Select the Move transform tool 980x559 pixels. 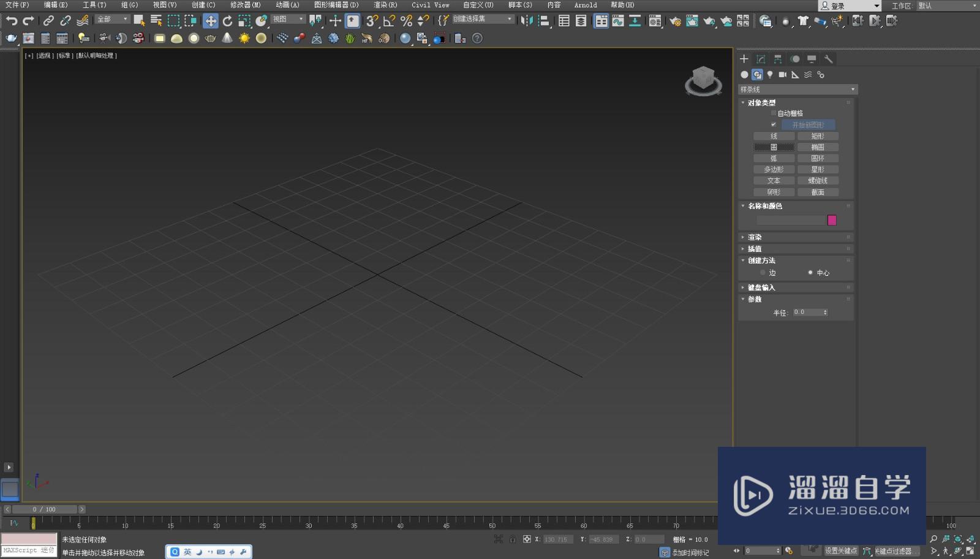point(210,21)
